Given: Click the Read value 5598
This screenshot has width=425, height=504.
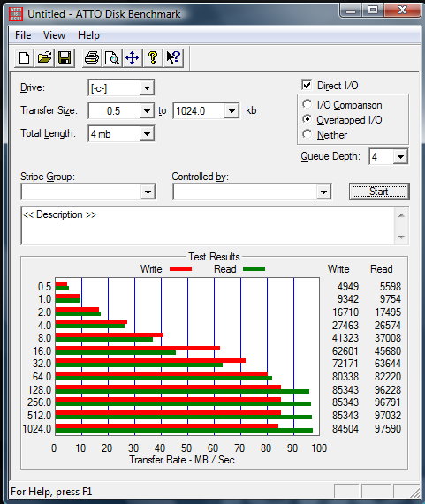Looking at the screenshot, I should [x=391, y=286].
